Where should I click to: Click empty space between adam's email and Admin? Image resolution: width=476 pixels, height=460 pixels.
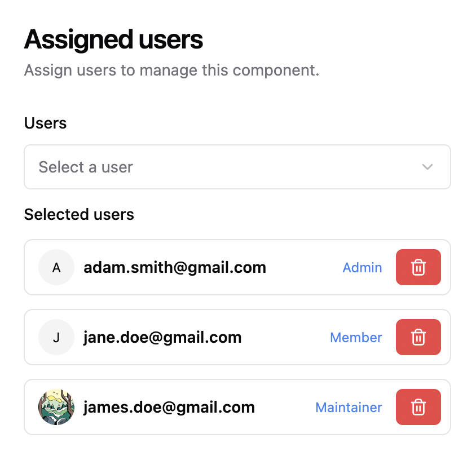[x=304, y=267]
